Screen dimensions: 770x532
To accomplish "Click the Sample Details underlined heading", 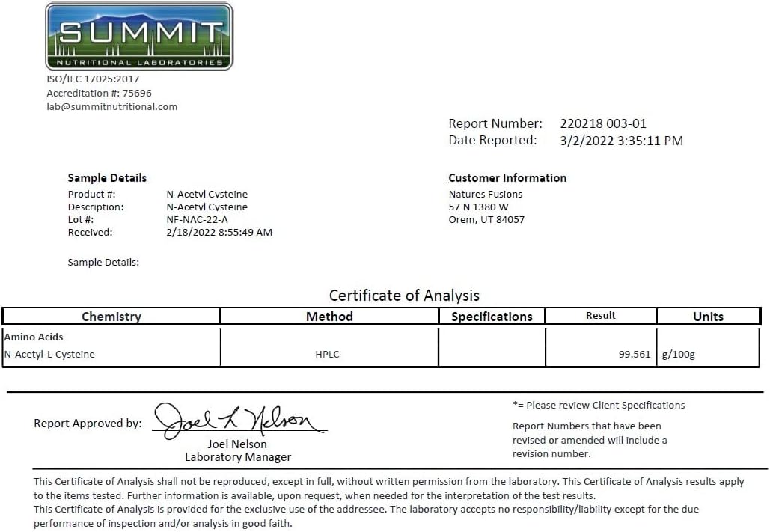I will coord(107,178).
